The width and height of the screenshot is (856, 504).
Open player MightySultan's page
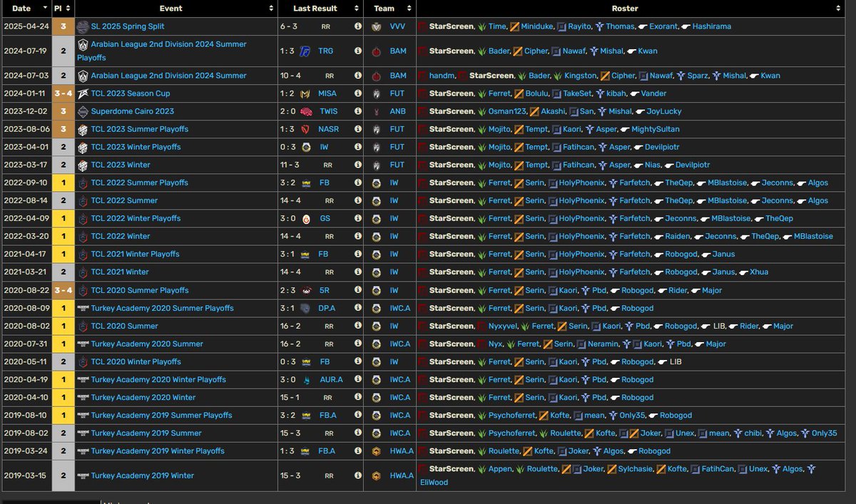point(656,129)
